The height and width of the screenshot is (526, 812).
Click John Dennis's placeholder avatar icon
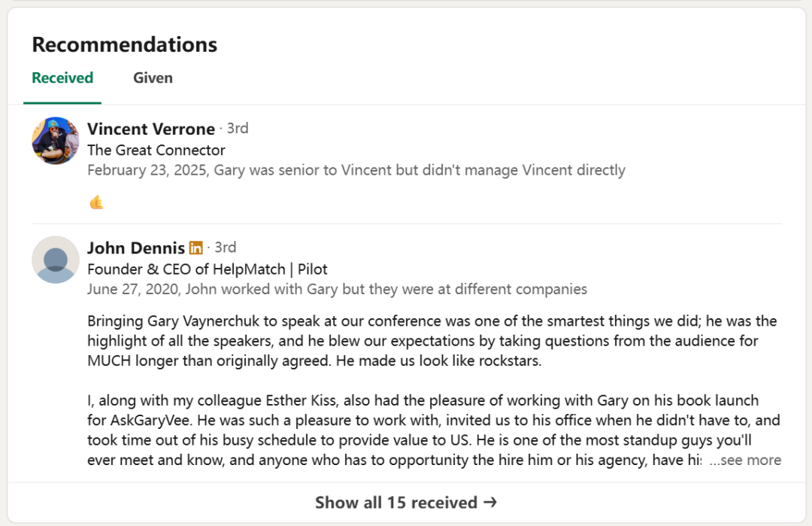(x=56, y=260)
